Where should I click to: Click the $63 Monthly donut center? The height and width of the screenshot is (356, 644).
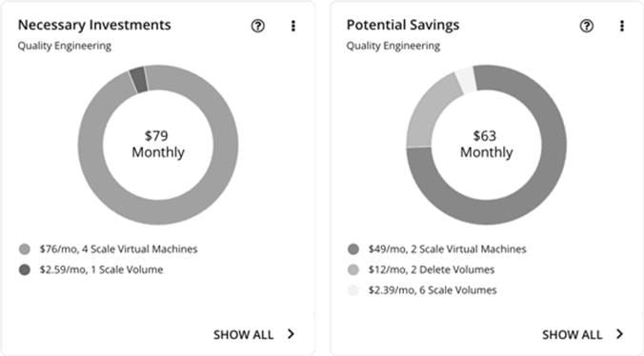pos(486,144)
